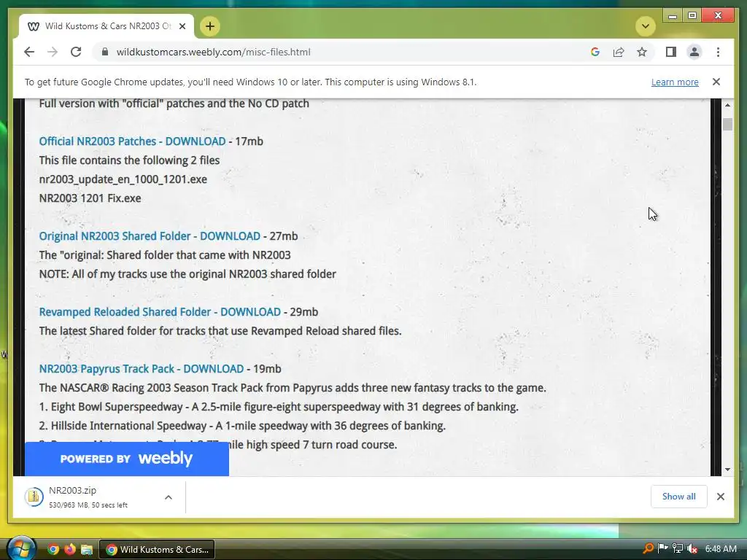Screen dimensions: 747x560
Task: Click muted volume tray icon
Action: click(x=692, y=548)
